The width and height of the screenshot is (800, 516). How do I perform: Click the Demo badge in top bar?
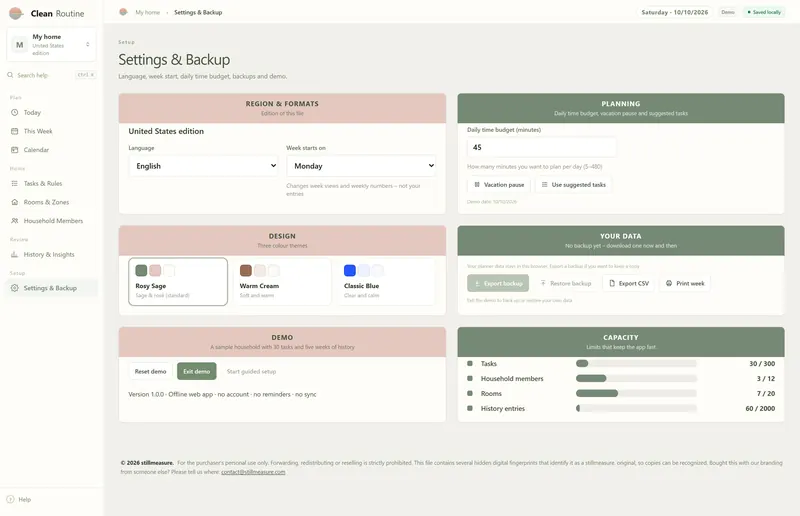pos(728,12)
